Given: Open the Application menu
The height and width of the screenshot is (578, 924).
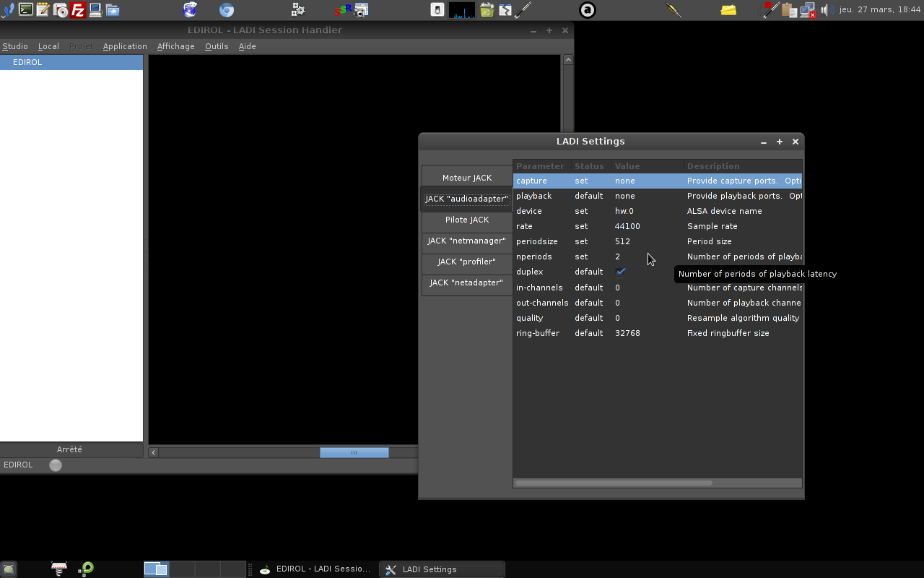Looking at the screenshot, I should point(125,46).
